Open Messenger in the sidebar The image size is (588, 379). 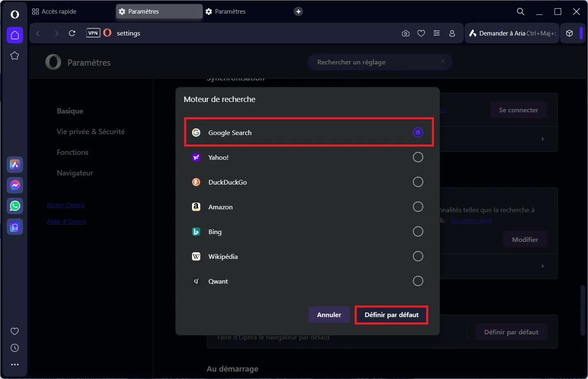pos(15,185)
